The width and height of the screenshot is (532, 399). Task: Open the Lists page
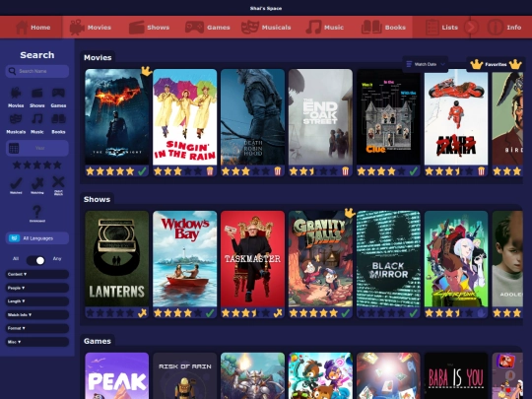[x=441, y=28]
